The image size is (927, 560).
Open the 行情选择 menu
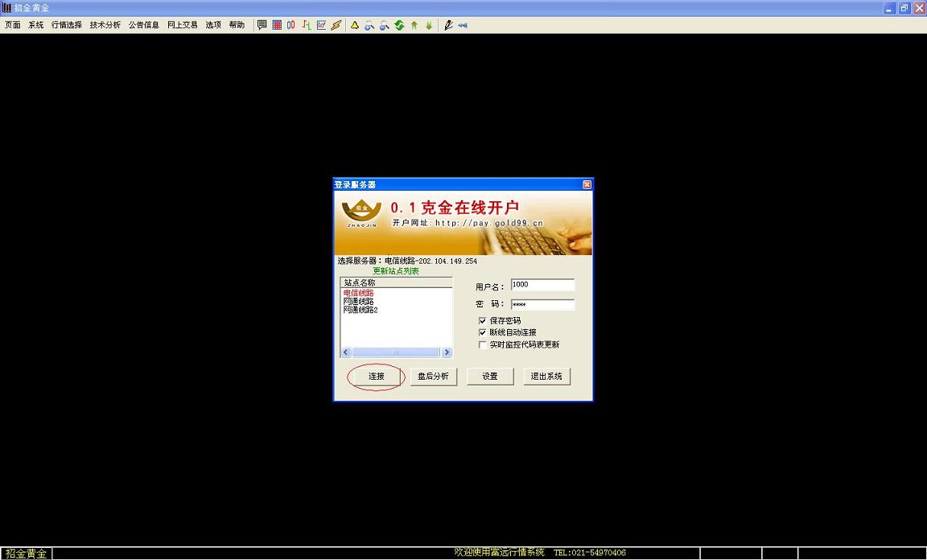pyautogui.click(x=67, y=25)
